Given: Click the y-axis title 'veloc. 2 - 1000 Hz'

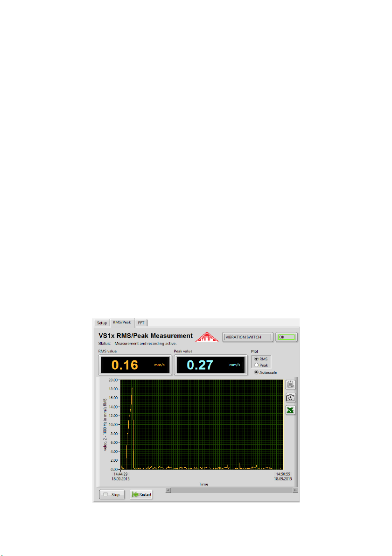Looking at the screenshot, I should (x=105, y=425).
